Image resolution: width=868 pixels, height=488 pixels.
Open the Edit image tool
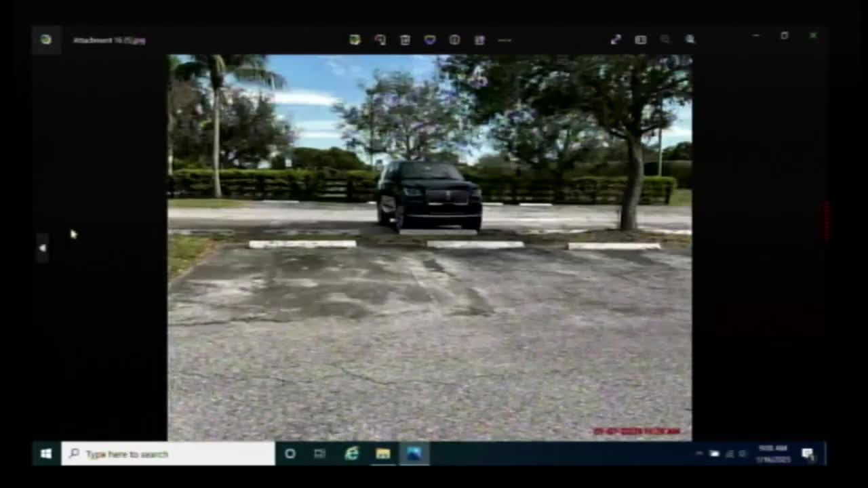(355, 40)
